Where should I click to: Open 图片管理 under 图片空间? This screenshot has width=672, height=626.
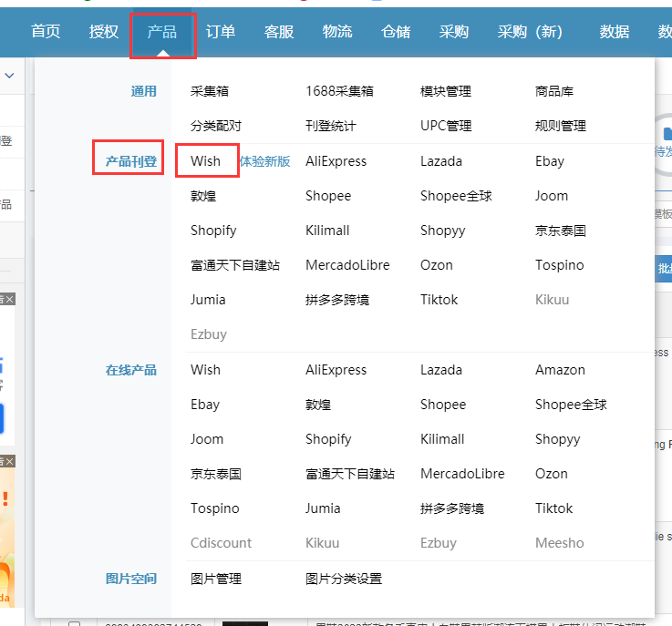pyautogui.click(x=216, y=579)
